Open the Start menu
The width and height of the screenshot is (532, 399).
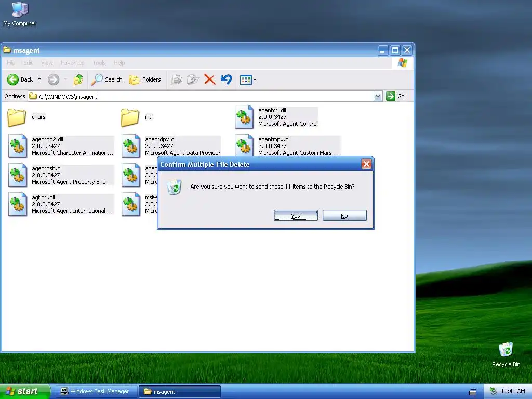click(x=24, y=392)
